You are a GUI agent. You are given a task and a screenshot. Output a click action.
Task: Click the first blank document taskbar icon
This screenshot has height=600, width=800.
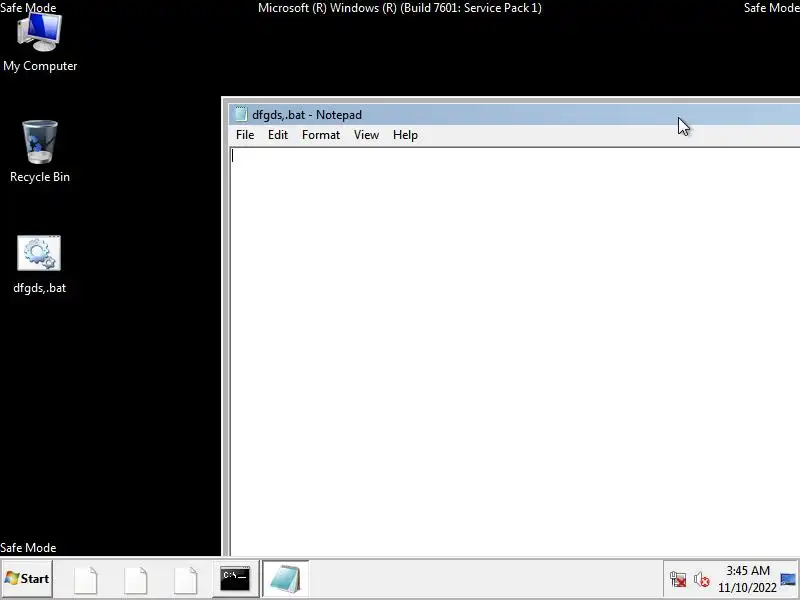(x=86, y=580)
